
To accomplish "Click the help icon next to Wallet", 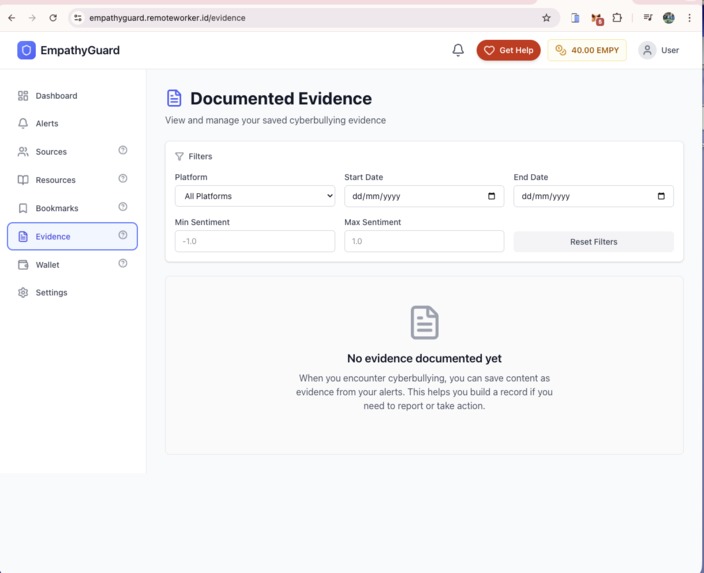I will point(123,263).
